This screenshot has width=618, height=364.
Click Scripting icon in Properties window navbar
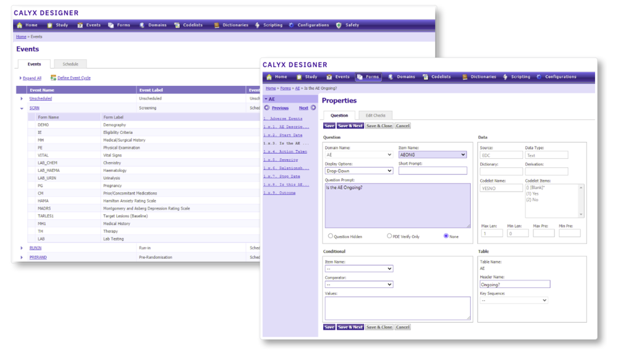506,77
